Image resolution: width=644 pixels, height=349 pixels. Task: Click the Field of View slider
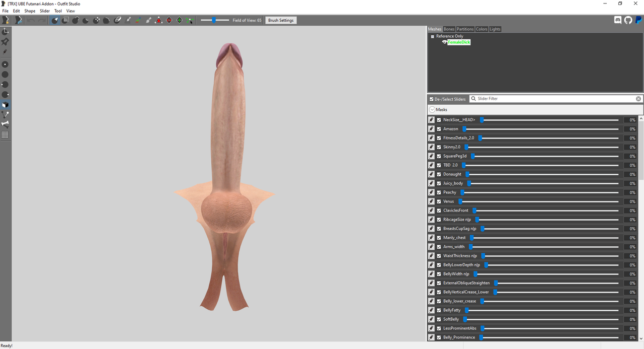pos(215,20)
